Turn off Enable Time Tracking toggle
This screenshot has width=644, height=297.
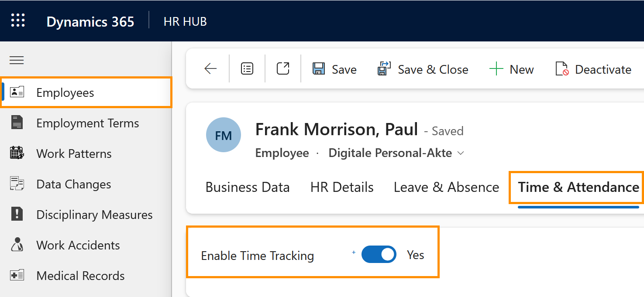pos(379,255)
